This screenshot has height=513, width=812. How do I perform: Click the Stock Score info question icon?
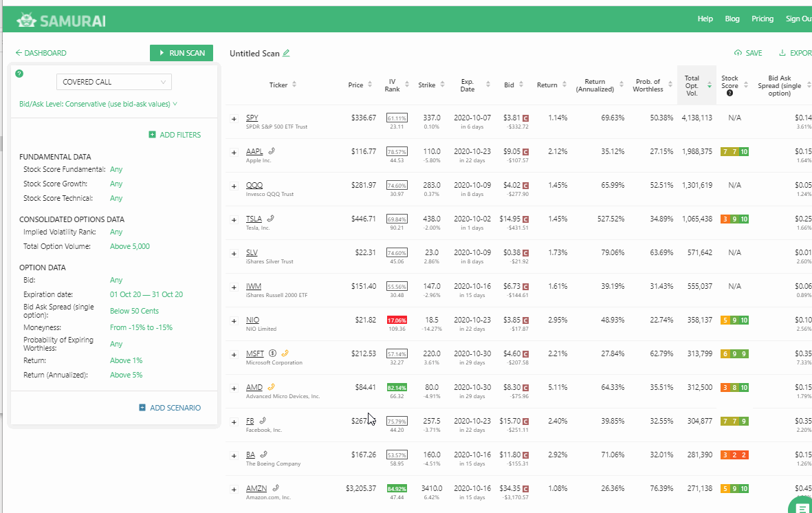[729, 94]
